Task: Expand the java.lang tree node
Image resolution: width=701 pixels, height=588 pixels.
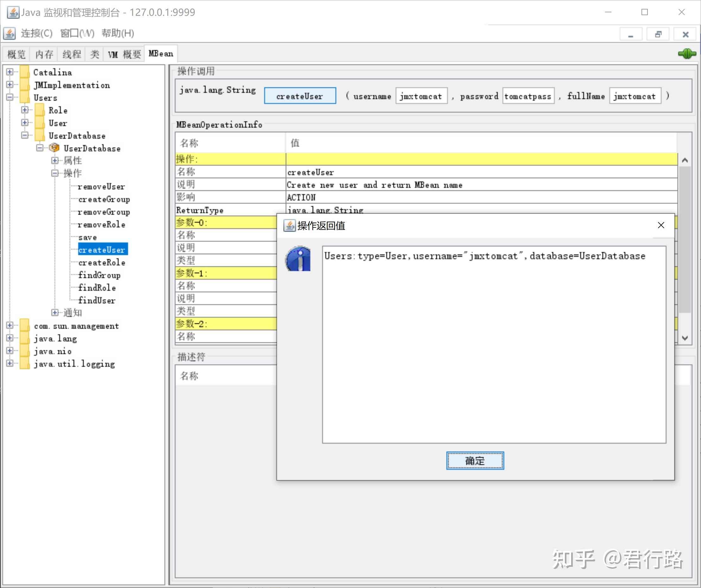Action: (x=10, y=338)
